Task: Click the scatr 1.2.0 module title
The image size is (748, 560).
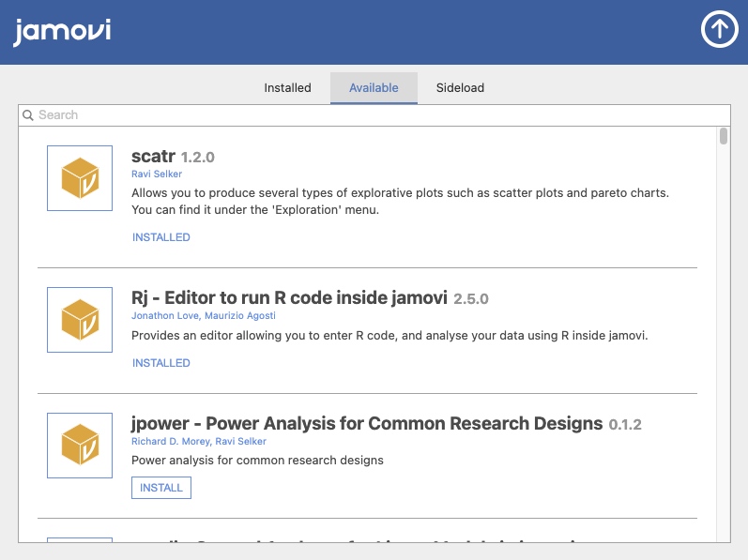Action: [174, 157]
